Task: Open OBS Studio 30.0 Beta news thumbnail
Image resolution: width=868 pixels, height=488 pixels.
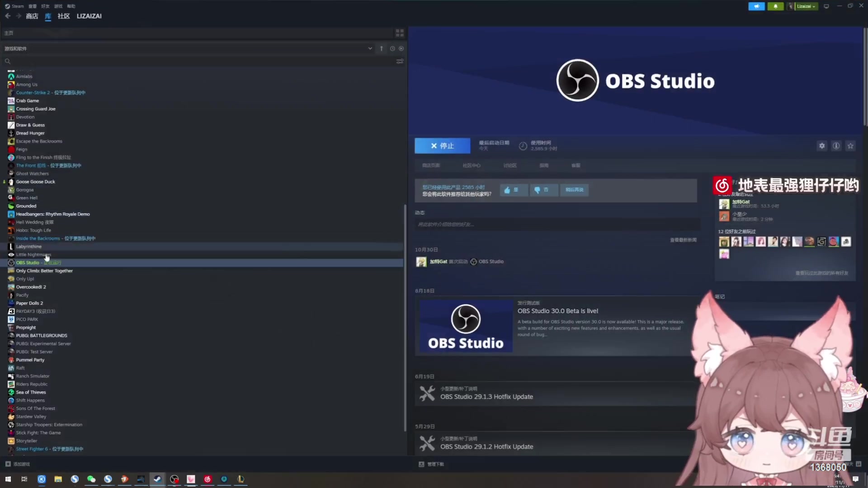Action: 466,326
